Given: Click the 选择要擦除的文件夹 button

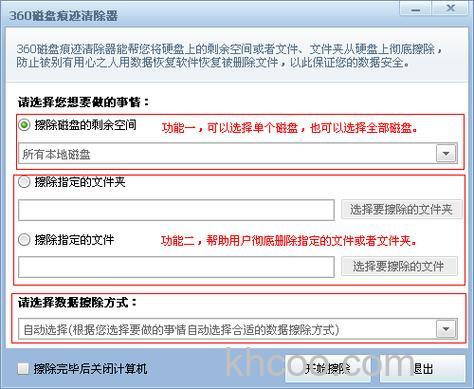Looking at the screenshot, I should pos(401,209).
